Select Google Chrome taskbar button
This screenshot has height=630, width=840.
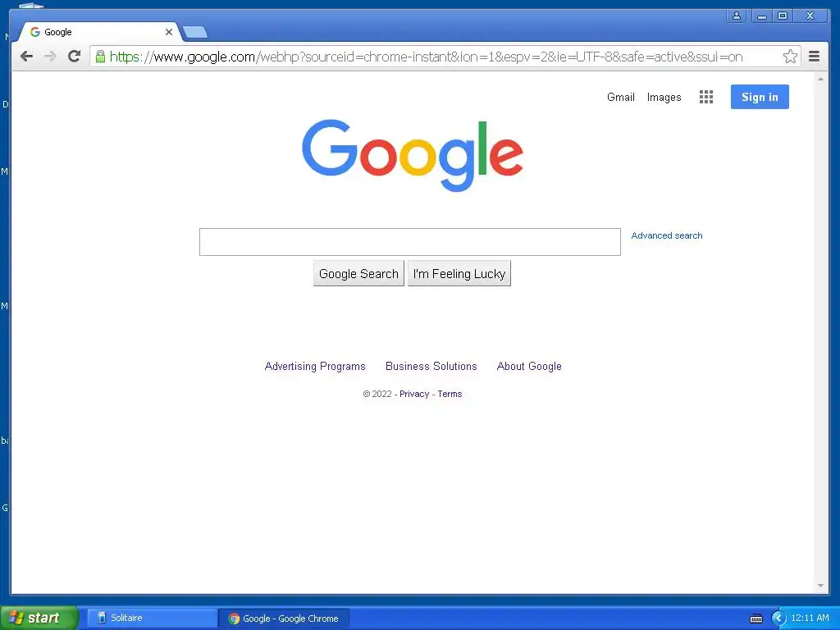(x=284, y=619)
